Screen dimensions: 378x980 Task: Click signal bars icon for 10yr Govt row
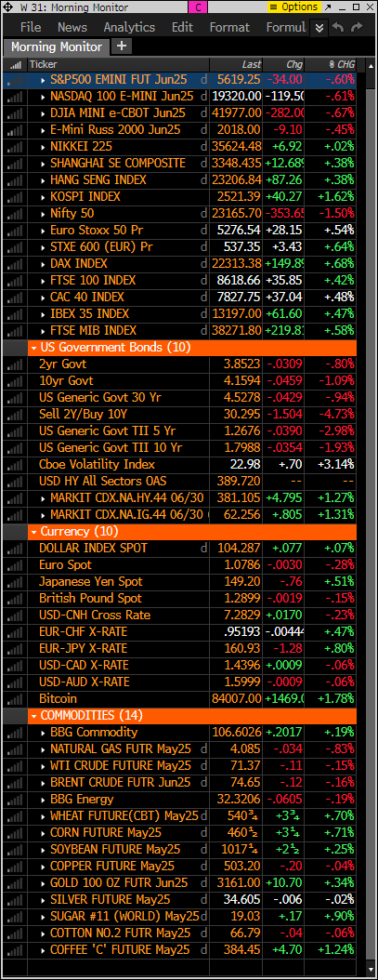[16, 380]
